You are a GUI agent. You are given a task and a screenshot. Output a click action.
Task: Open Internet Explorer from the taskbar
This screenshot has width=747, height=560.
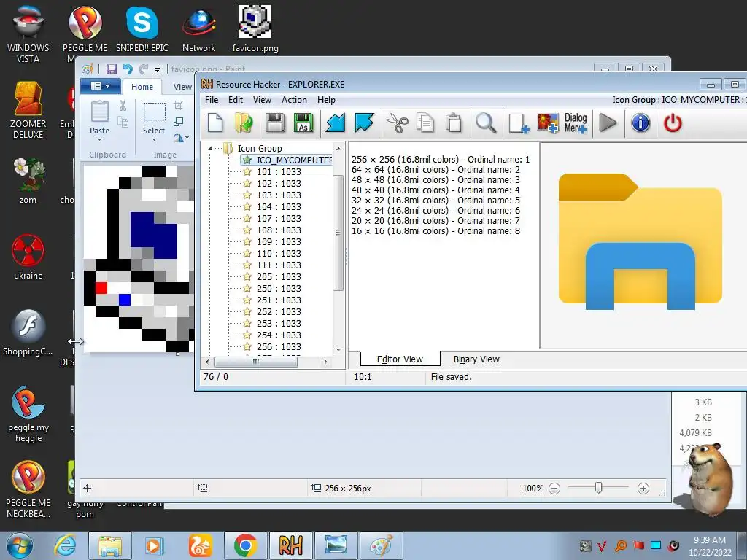click(65, 545)
